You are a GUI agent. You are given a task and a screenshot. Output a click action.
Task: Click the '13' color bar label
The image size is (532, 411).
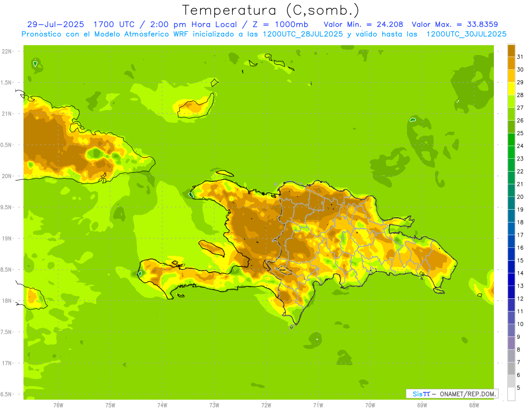pos(520,286)
